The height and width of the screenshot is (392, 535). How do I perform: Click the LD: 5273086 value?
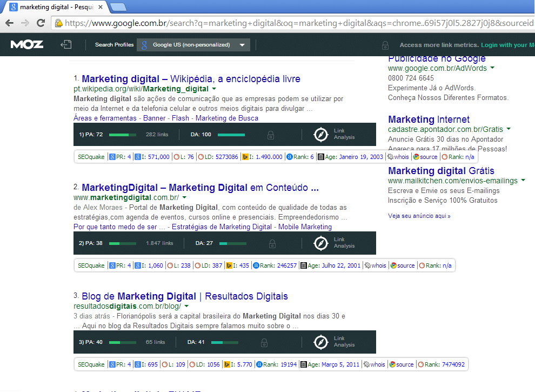(218, 157)
